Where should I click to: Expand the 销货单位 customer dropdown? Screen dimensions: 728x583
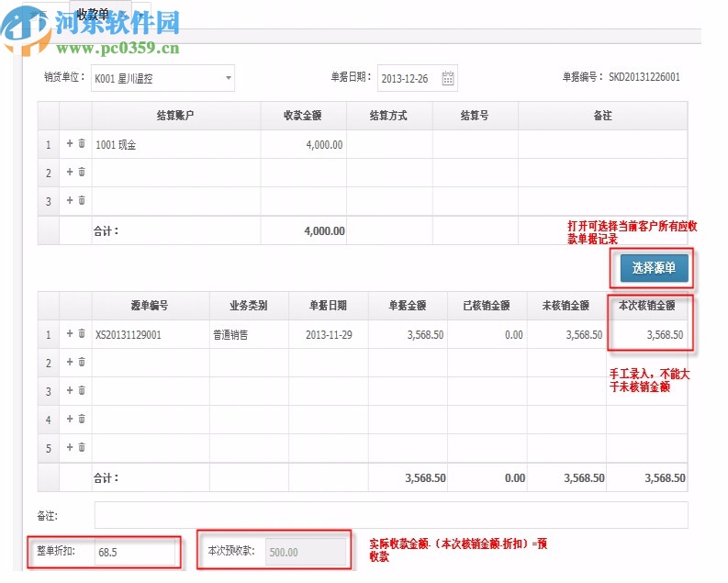click(x=229, y=78)
